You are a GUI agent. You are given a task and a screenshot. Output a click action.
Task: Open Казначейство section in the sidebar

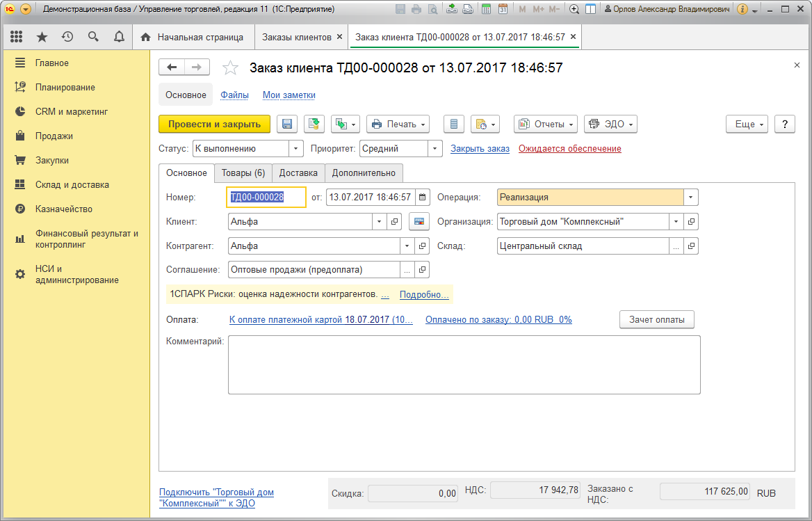pos(64,209)
